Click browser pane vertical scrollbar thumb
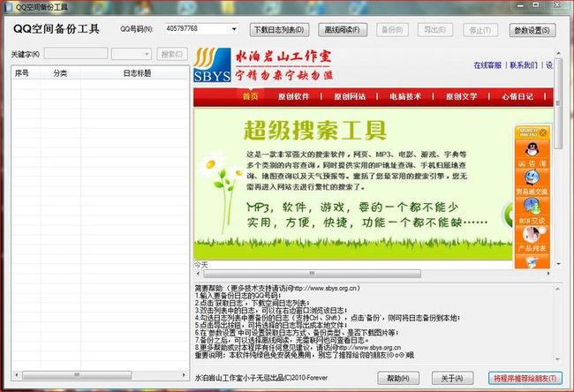 coord(558,103)
